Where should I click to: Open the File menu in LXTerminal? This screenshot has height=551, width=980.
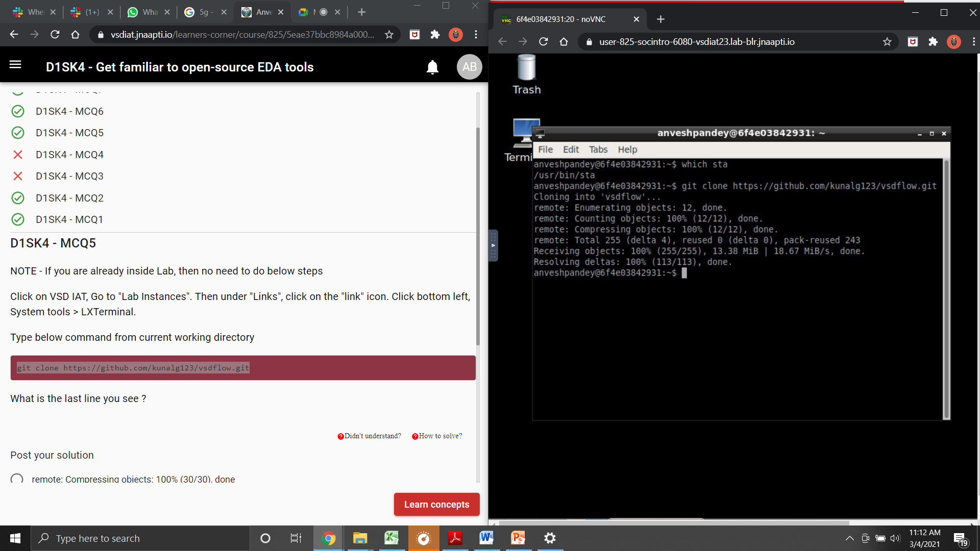click(x=545, y=149)
